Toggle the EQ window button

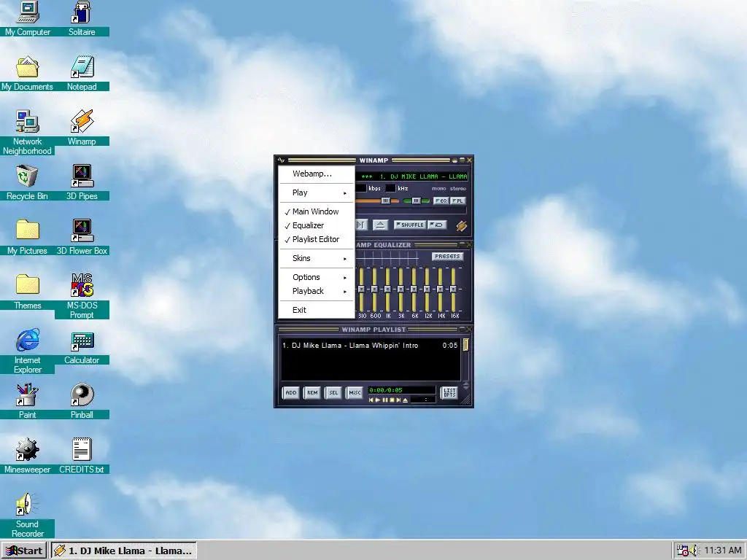click(441, 201)
